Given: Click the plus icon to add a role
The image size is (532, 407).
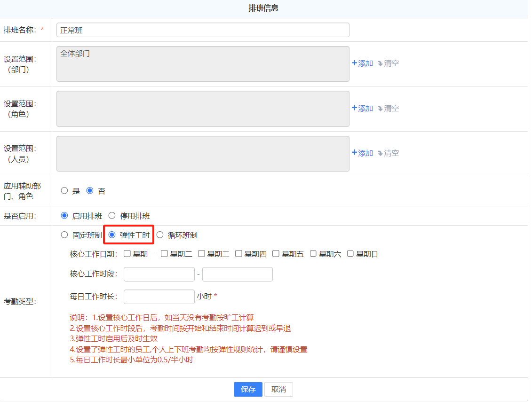Looking at the screenshot, I should pos(354,108).
